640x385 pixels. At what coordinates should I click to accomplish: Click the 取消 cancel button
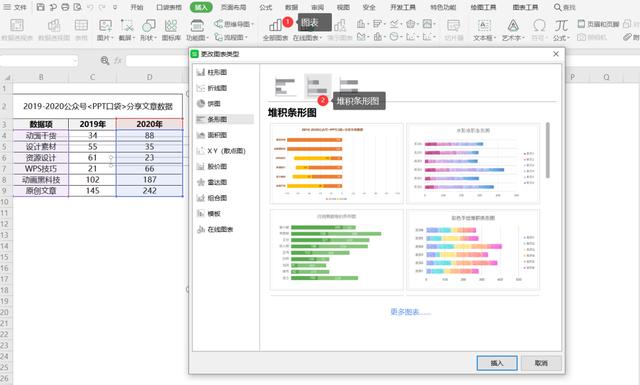541,363
